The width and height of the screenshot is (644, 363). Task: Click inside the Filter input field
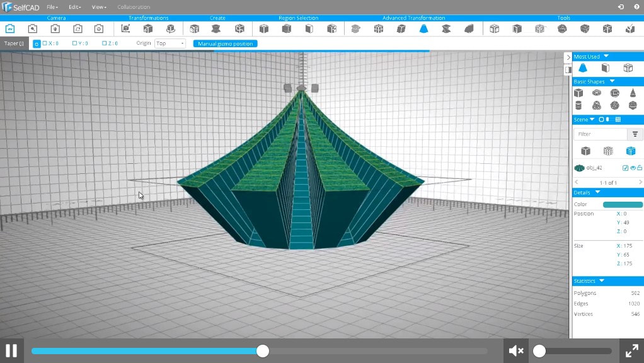[x=599, y=134]
